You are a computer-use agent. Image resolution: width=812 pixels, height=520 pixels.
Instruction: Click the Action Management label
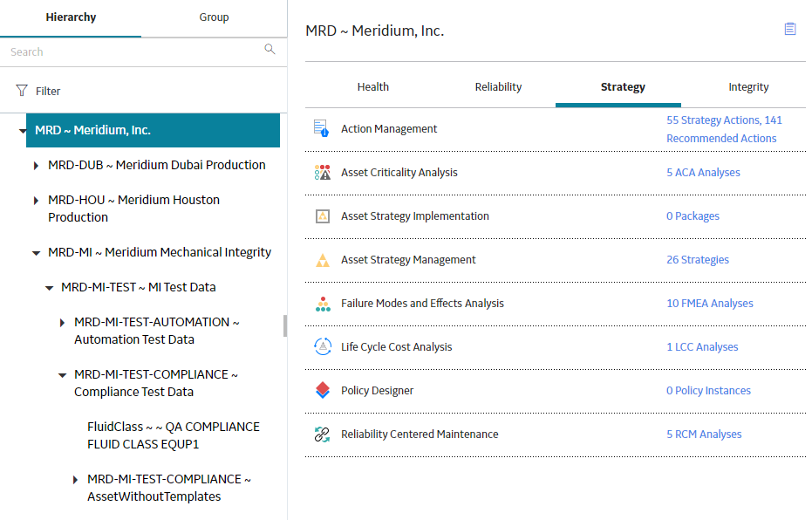(389, 128)
